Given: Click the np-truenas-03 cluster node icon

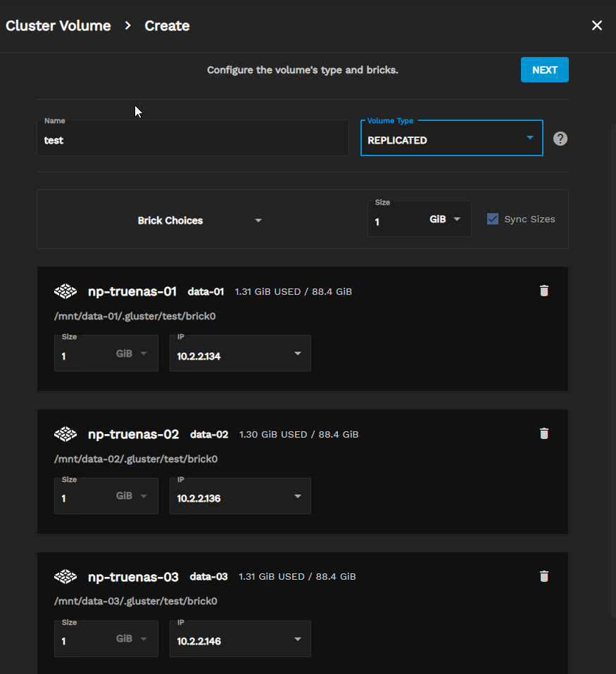Looking at the screenshot, I should tap(65, 577).
